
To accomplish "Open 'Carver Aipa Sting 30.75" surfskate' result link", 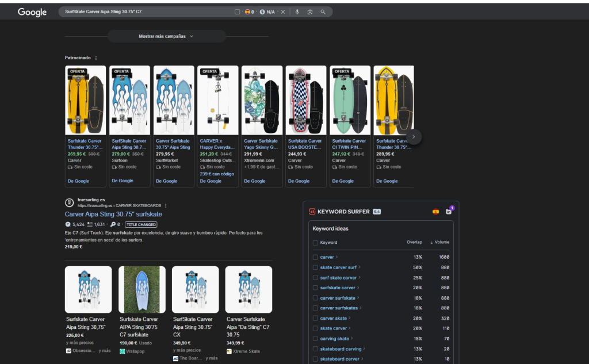I will (113, 214).
